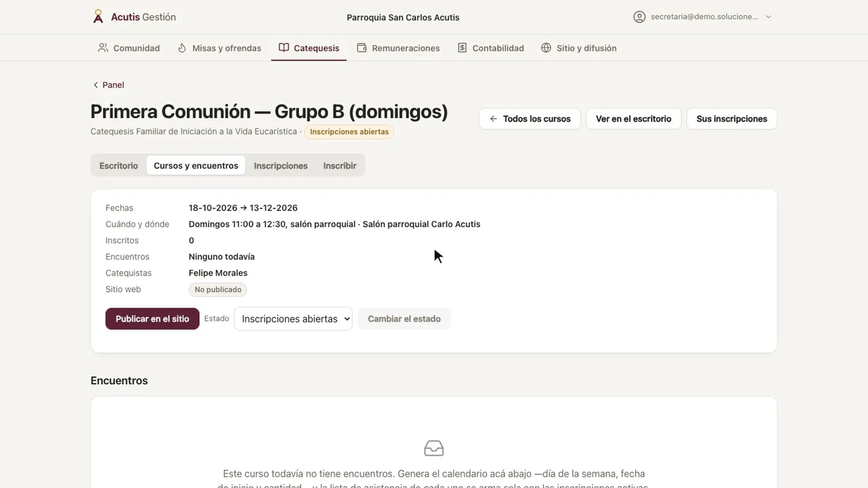Click the back chevron beside Panel
Viewport: 868px width, 488px height.
(95, 85)
